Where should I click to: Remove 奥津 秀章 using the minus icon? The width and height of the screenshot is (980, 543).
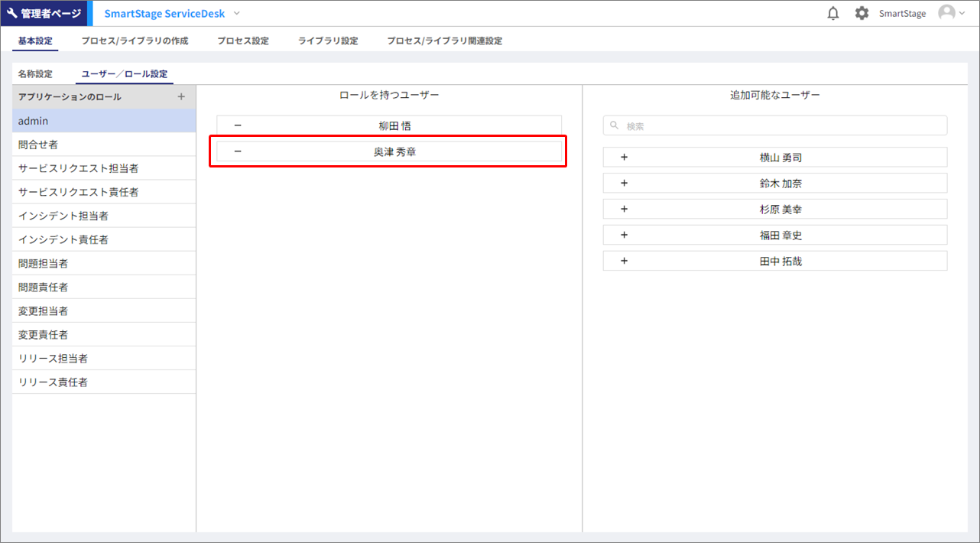pos(238,152)
